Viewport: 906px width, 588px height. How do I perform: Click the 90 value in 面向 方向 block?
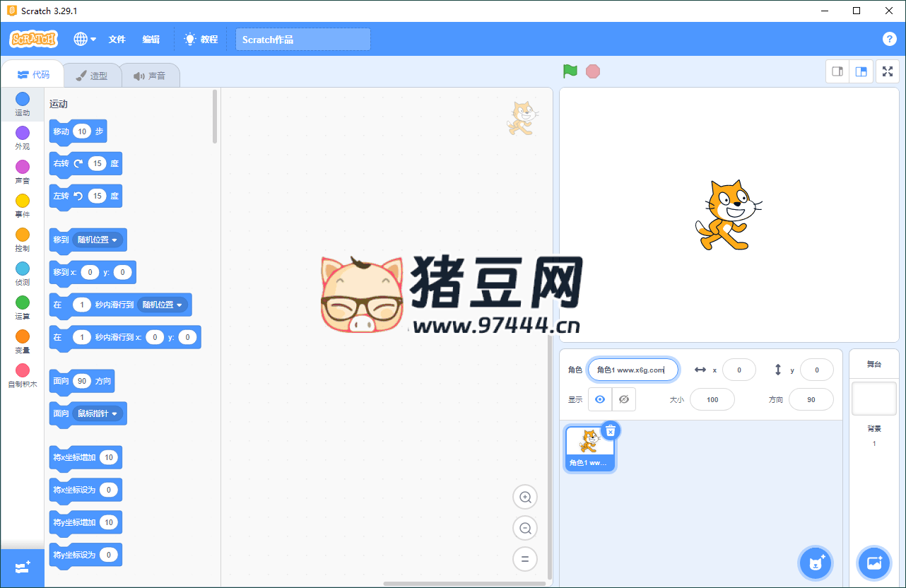(x=82, y=381)
